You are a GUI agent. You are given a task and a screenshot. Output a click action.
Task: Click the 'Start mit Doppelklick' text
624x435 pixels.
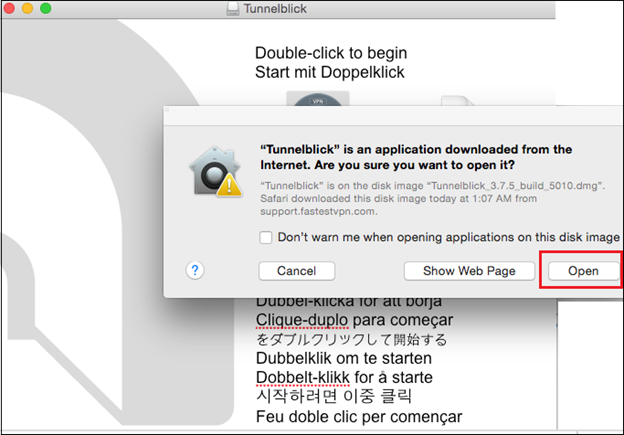point(330,72)
